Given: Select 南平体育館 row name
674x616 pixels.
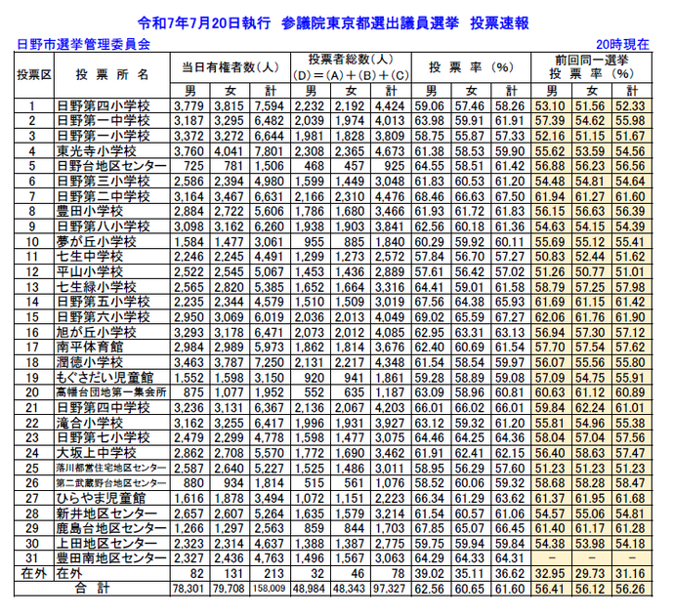Looking at the screenshot, I should tap(90, 348).
